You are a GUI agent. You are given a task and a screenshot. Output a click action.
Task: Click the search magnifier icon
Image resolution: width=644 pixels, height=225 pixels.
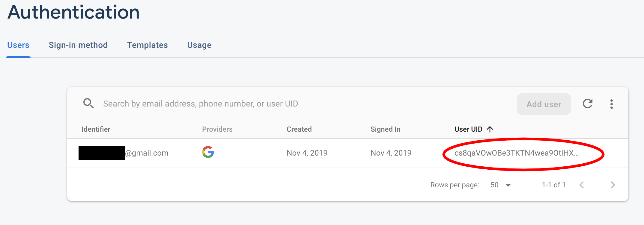pyautogui.click(x=88, y=103)
